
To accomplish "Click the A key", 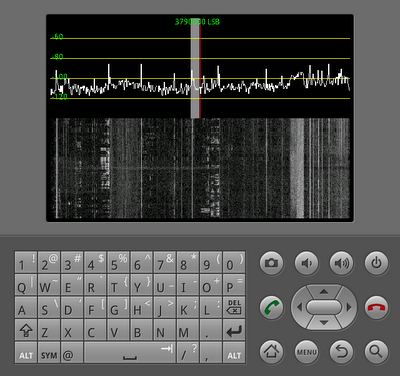I will (26, 307).
